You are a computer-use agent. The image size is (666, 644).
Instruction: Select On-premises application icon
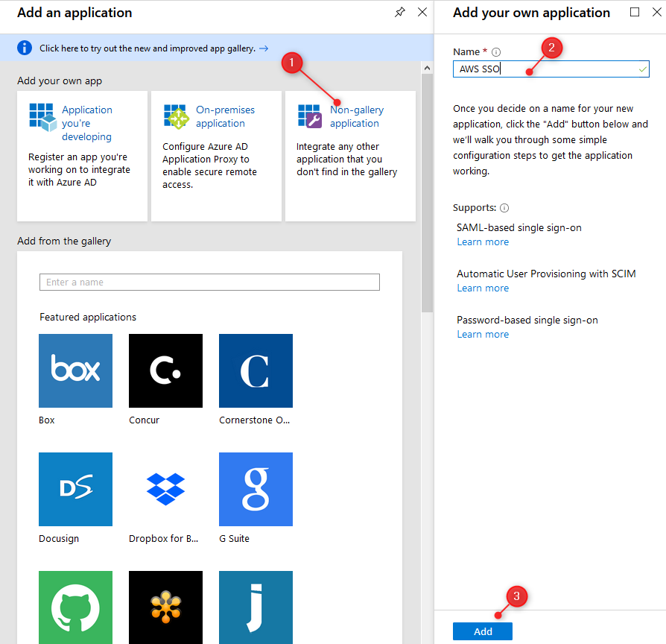177,116
